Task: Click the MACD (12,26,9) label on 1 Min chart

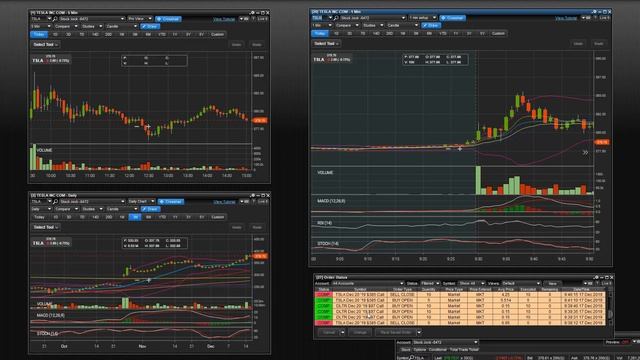Action: [x=331, y=201]
